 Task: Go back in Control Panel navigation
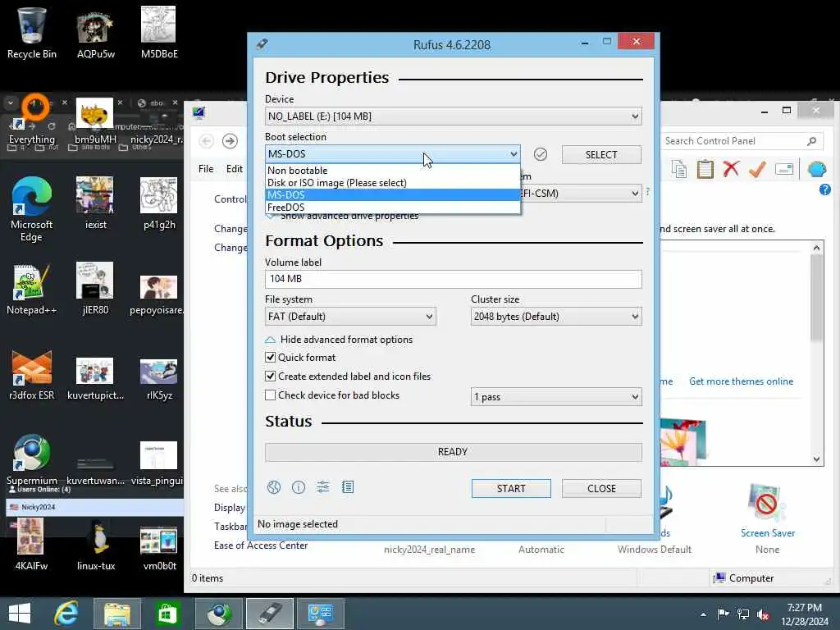pos(206,141)
